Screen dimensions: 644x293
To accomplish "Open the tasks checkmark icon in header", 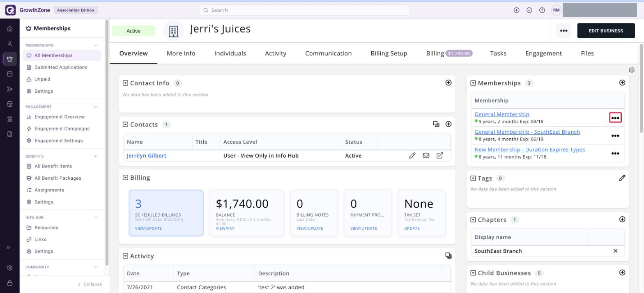I will 529,10.
